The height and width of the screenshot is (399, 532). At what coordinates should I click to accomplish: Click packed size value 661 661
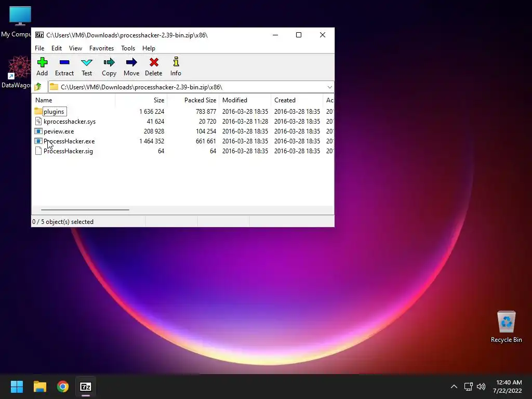click(206, 141)
